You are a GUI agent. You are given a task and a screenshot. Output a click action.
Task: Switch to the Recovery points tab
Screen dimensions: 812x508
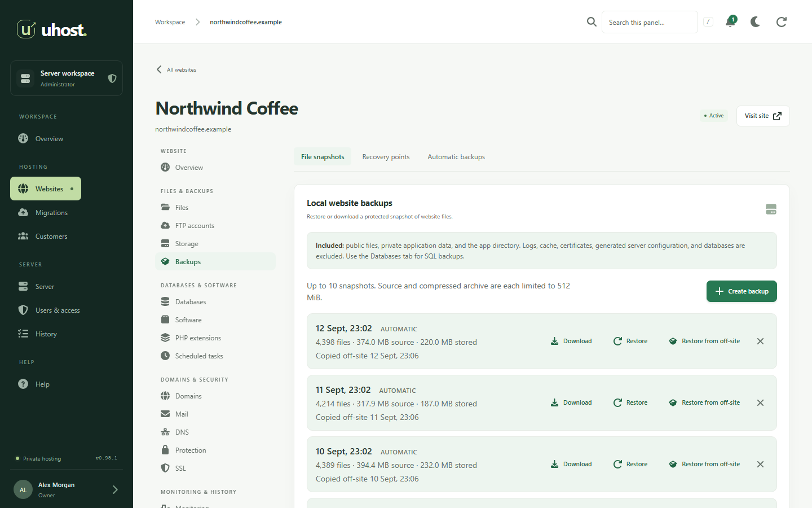tap(386, 157)
